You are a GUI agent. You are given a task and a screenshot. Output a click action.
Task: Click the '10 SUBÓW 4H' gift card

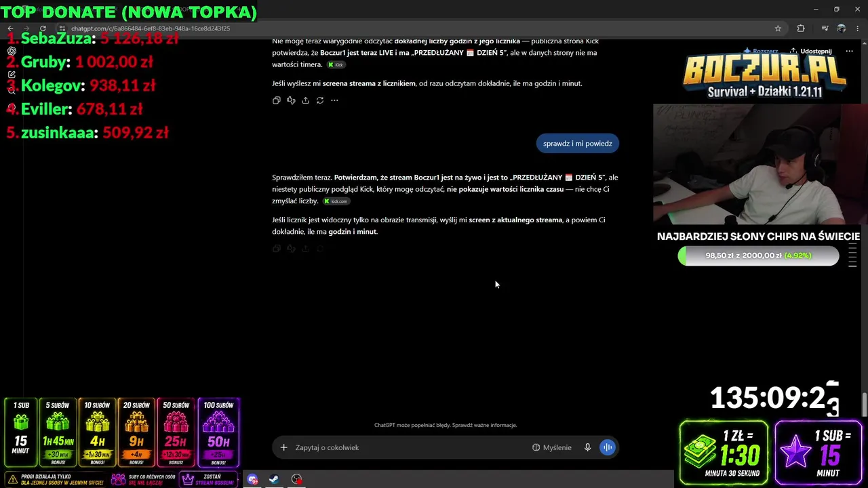pyautogui.click(x=97, y=432)
